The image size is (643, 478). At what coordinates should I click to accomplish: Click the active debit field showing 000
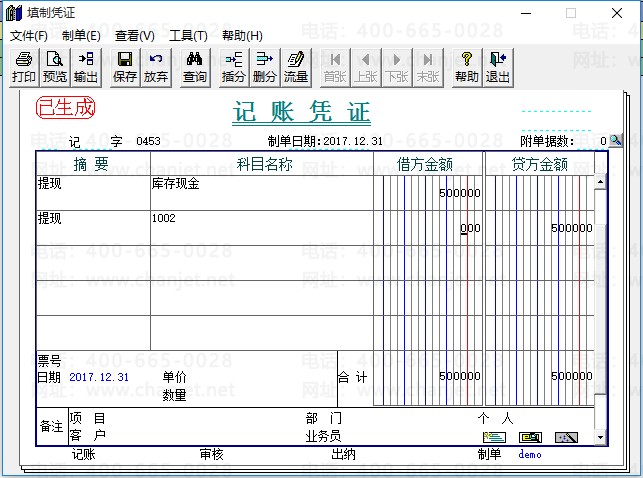(470, 228)
